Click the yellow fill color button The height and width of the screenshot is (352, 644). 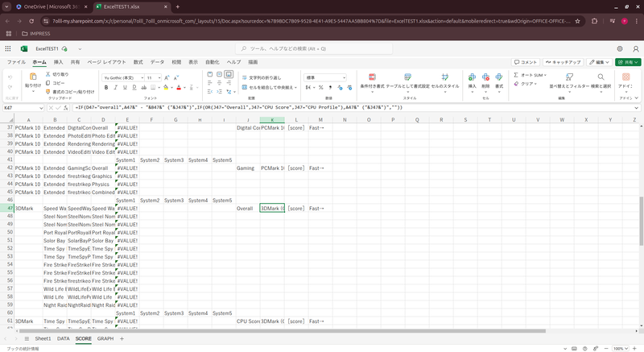tap(166, 88)
